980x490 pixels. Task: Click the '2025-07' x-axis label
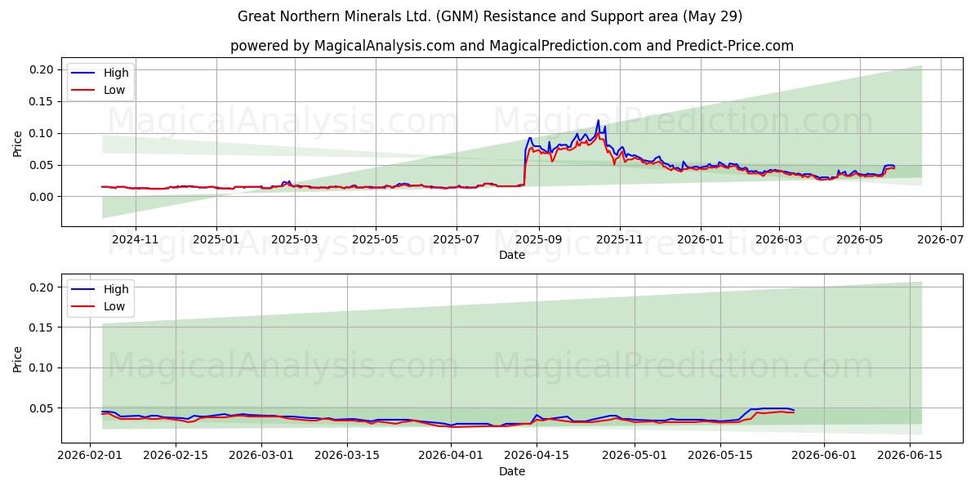(x=457, y=239)
